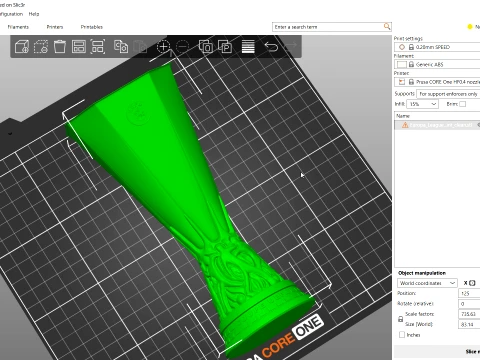This screenshot has height=360, width=480.
Task: Click the Size field showing 83.14
Action: click(x=469, y=324)
